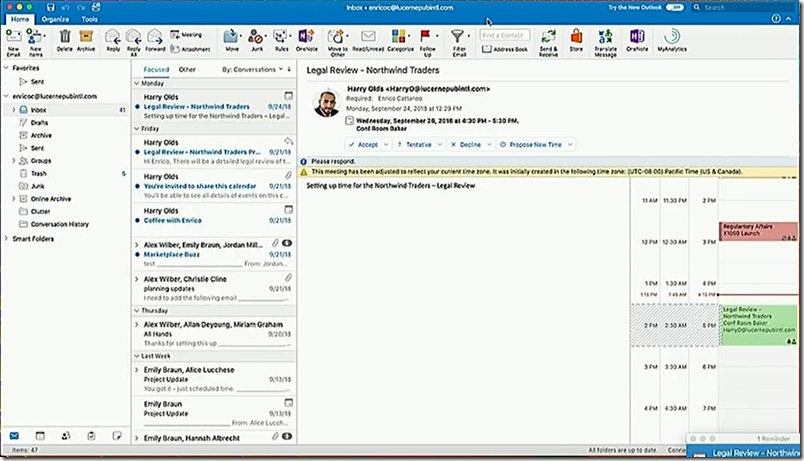Open the By: Conversations sort dropdown
The width and height of the screenshot is (804, 461).
(252, 69)
